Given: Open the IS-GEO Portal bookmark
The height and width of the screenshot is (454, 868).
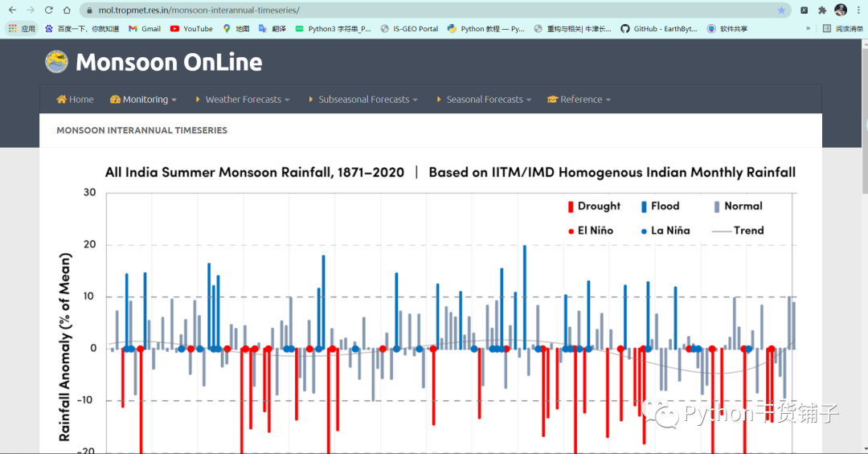Looking at the screenshot, I should [x=409, y=29].
